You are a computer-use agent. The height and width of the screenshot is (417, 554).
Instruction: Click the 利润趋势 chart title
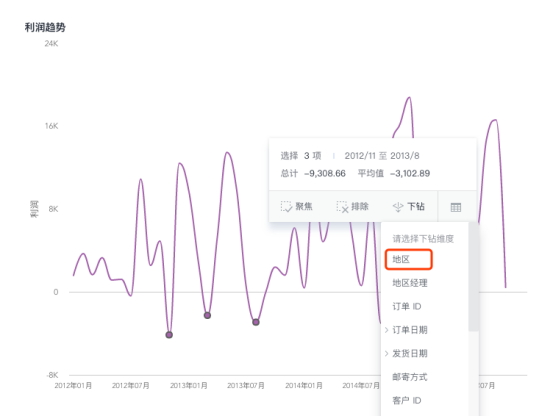[x=45, y=27]
